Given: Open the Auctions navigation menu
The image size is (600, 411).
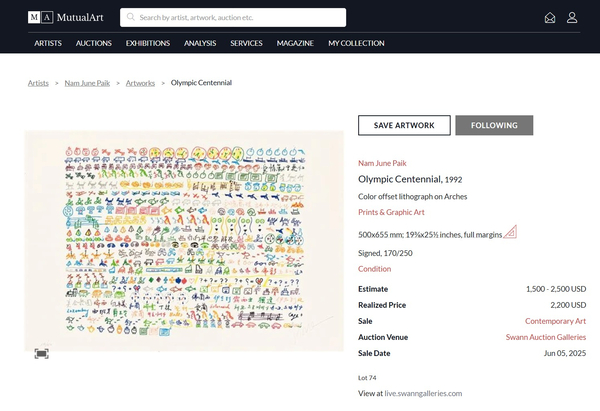Looking at the screenshot, I should (x=93, y=43).
